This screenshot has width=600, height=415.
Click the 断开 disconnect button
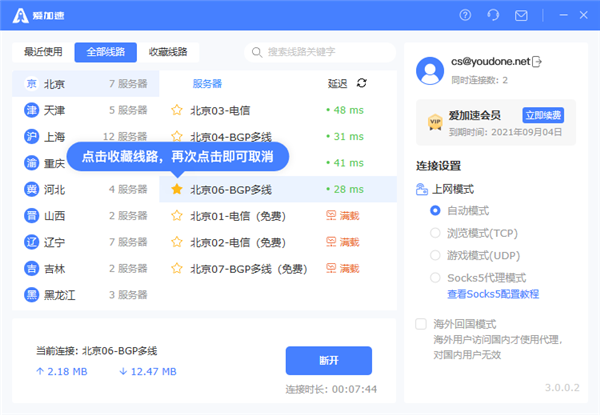(x=329, y=360)
